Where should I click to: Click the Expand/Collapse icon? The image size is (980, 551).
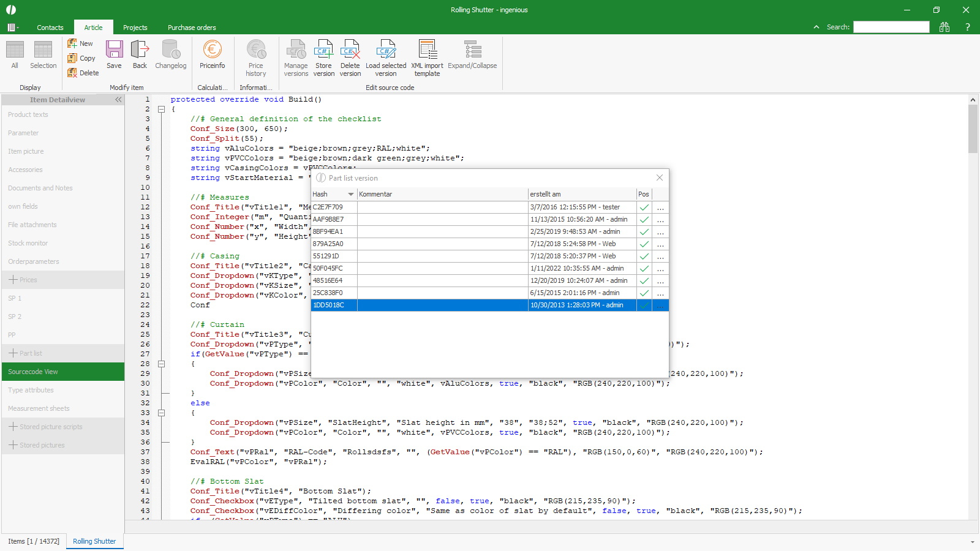[x=472, y=55]
